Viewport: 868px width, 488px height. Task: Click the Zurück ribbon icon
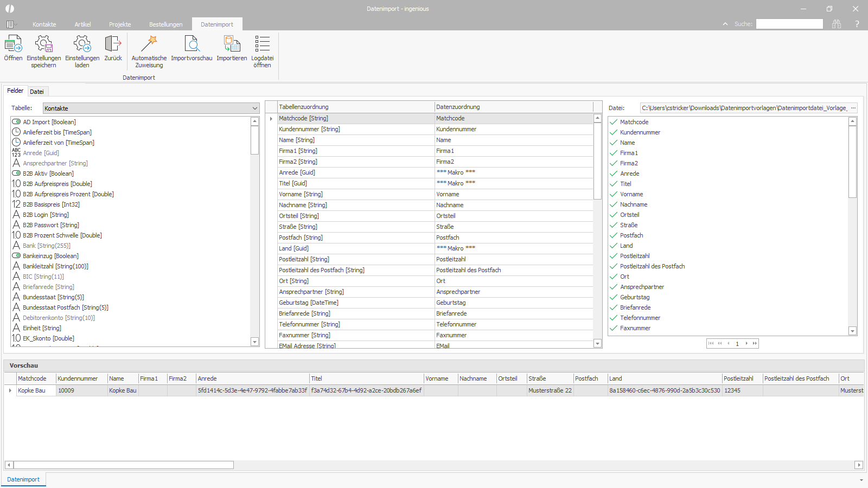113,44
